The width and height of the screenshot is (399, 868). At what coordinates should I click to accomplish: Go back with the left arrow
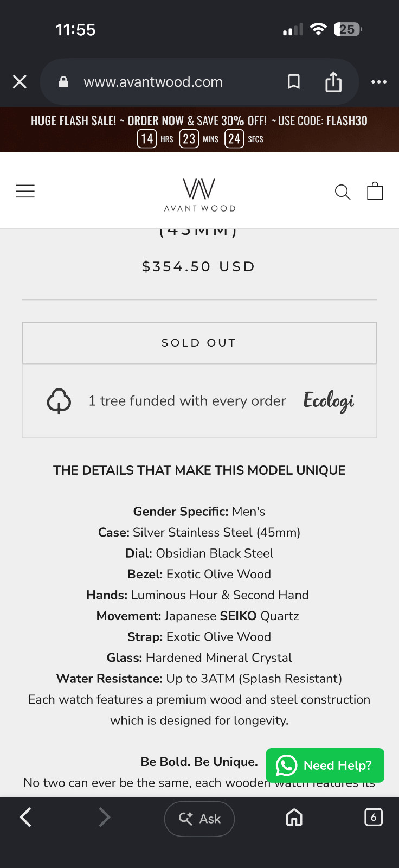tap(25, 817)
